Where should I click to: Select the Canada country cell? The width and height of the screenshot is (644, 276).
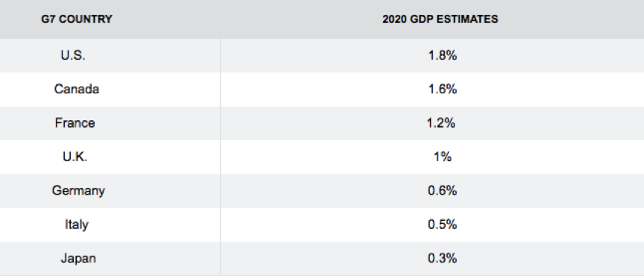click(76, 90)
